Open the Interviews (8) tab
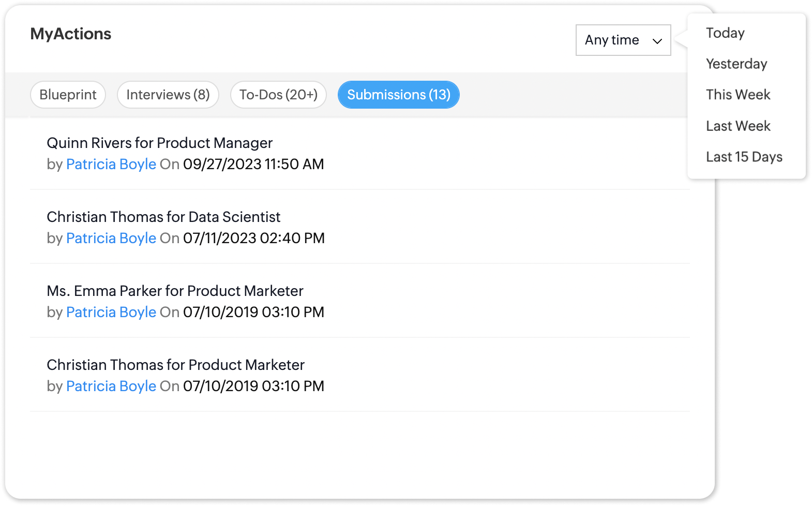The height and width of the screenshot is (506, 812). tap(168, 95)
